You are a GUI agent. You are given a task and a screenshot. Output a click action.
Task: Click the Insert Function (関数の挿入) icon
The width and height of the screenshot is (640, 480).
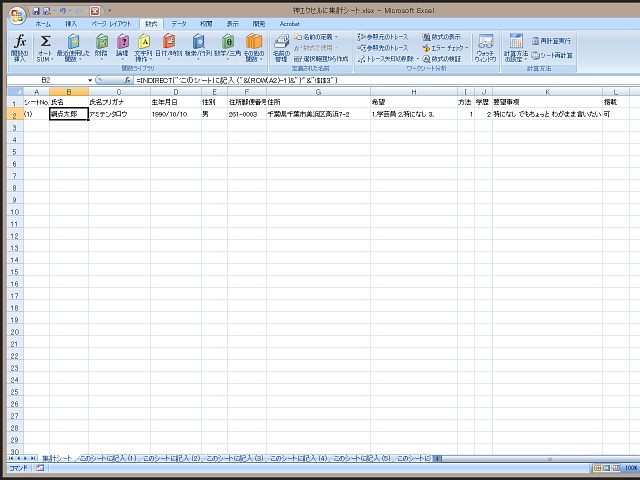coord(19,45)
